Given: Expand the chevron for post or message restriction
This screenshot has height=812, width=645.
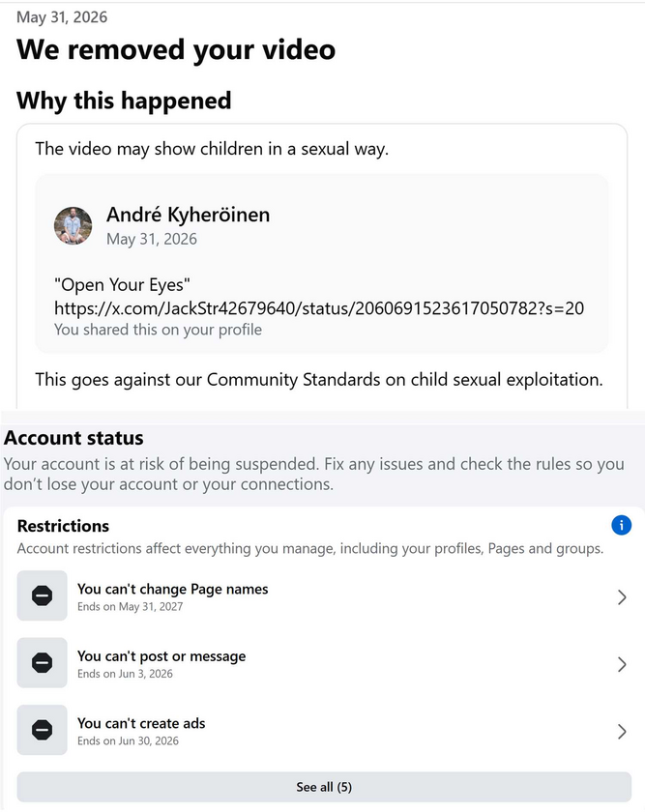Looking at the screenshot, I should point(622,664).
